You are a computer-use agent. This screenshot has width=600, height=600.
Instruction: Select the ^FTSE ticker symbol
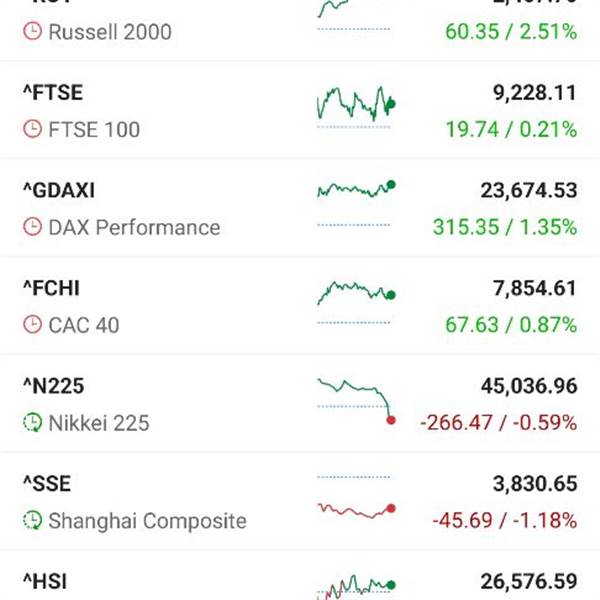pyautogui.click(x=53, y=93)
